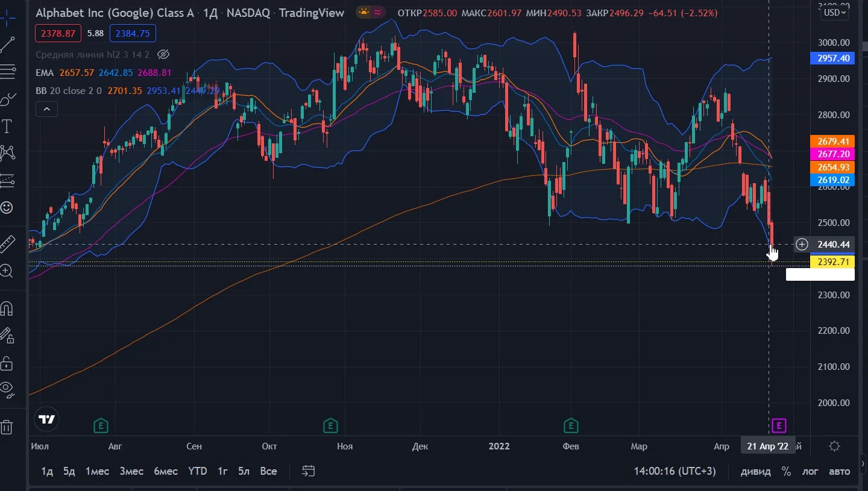The width and height of the screenshot is (868, 491).
Task: Click the magenta 2677.20 price label
Action: (x=834, y=154)
